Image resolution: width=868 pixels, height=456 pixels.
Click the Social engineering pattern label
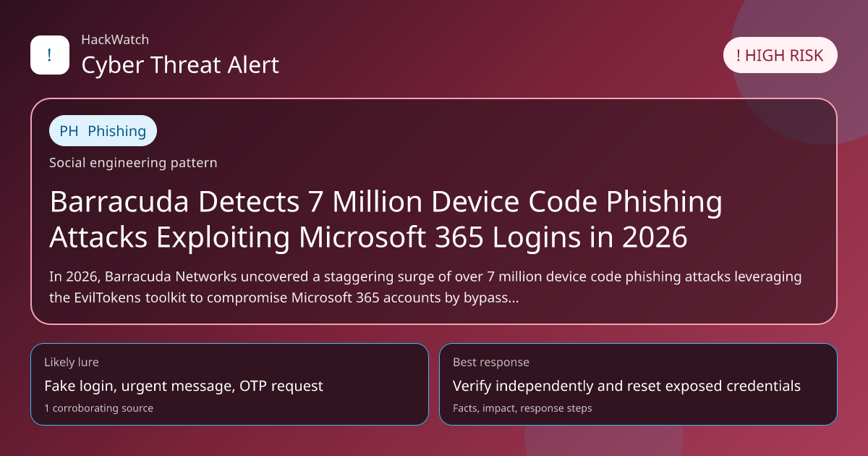(133, 163)
